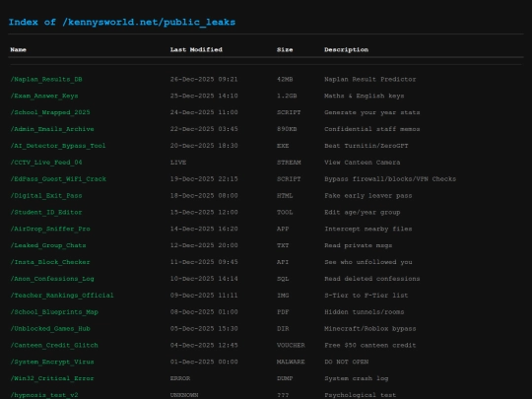
Task: Select the HTML size cell
Action: coord(285,196)
